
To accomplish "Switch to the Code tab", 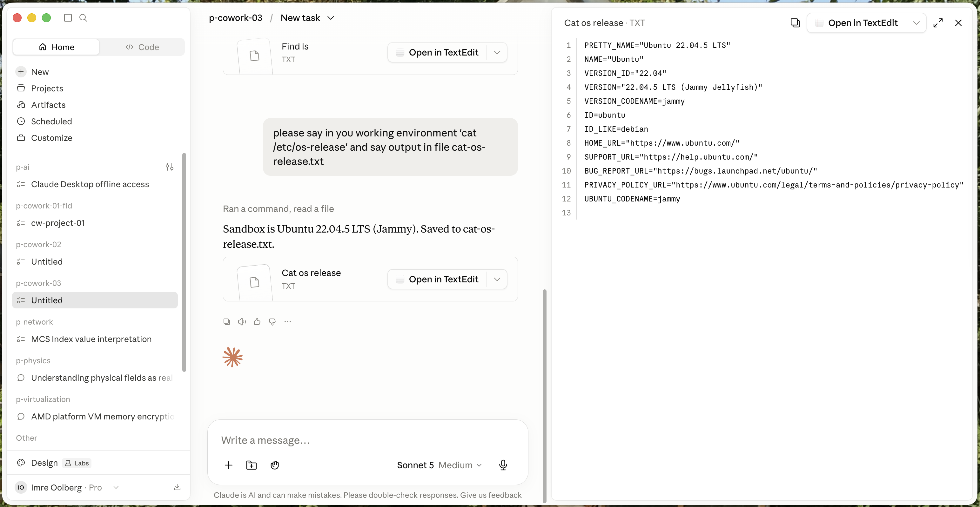I will click(x=142, y=47).
